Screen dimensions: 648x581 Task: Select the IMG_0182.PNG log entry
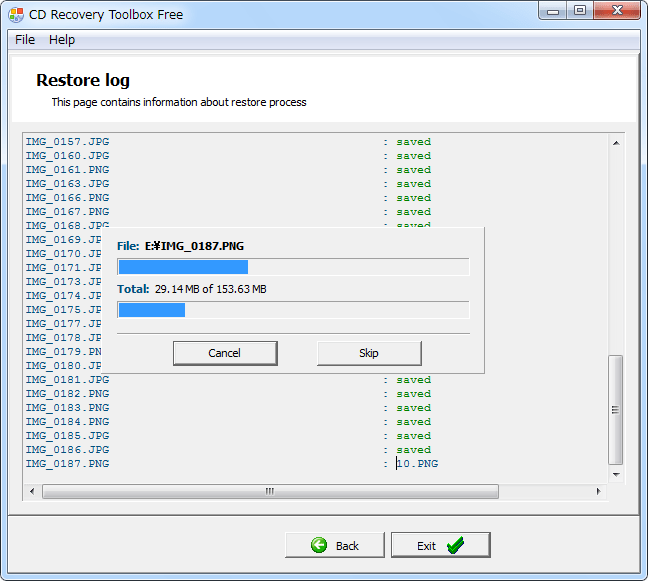coord(67,394)
